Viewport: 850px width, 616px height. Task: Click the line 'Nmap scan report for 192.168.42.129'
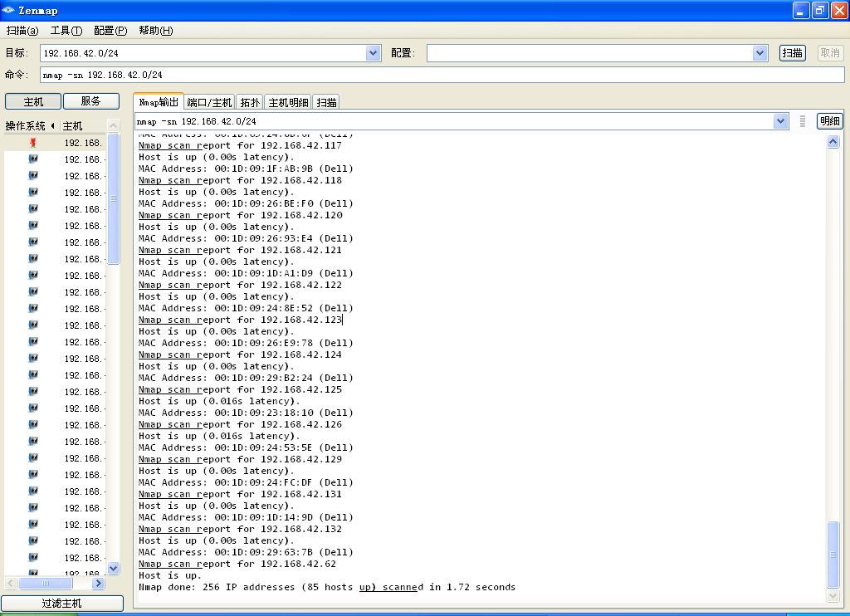click(x=240, y=459)
